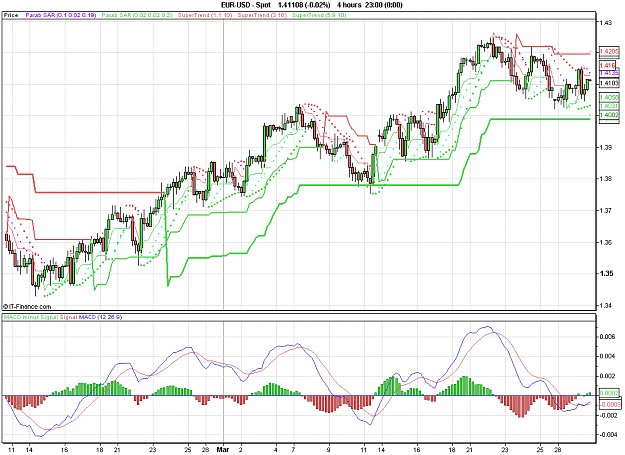Click the EUR-USD - Spot chart title
The height and width of the screenshot is (455, 625).
click(246, 5)
